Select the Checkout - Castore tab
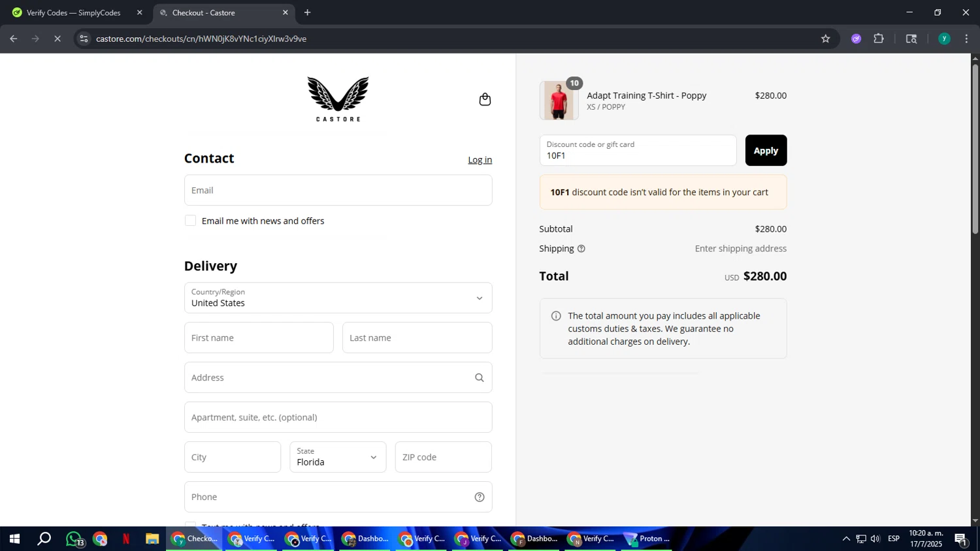980x551 pixels. 223,12
